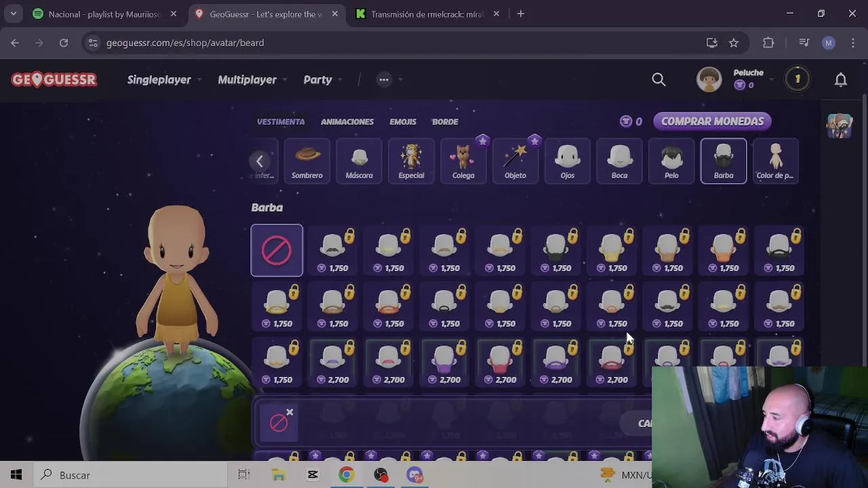This screenshot has width=868, height=488.
Task: Switch to the Animaciones tab
Action: pos(347,122)
